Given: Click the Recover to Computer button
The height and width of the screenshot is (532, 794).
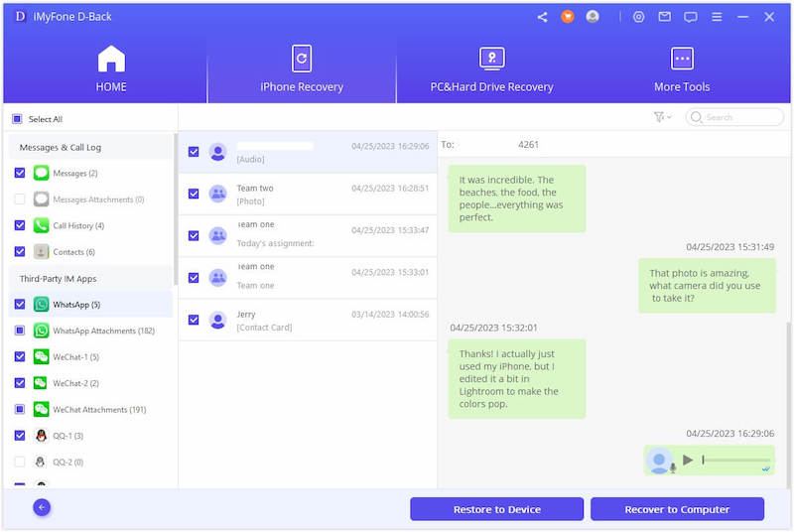Looking at the screenshot, I should [x=677, y=509].
